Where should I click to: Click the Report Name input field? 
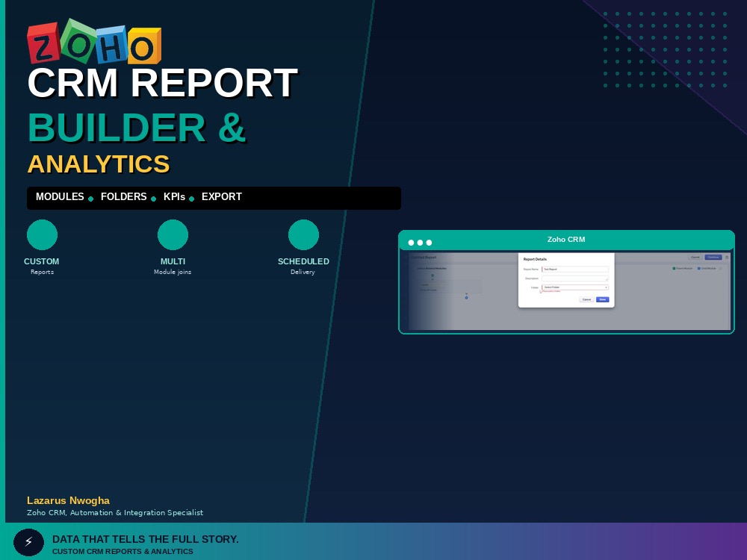(575, 269)
